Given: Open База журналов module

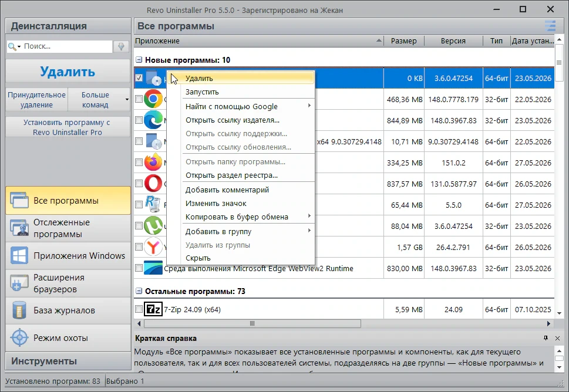Looking at the screenshot, I should 68,310.
